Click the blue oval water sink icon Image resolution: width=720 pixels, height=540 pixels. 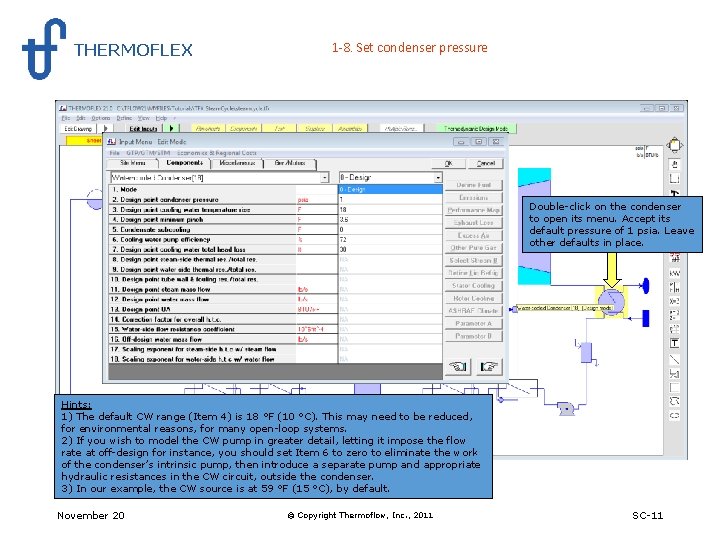point(645,286)
